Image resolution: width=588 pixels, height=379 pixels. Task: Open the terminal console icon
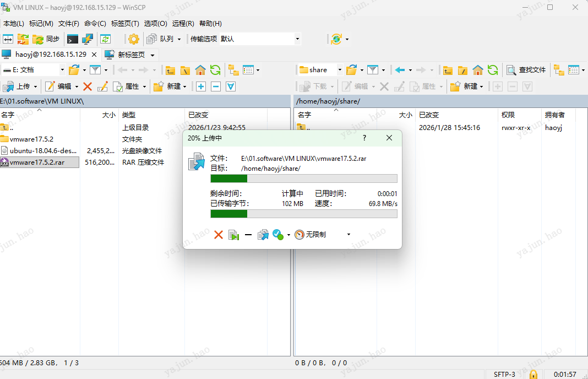(72, 39)
